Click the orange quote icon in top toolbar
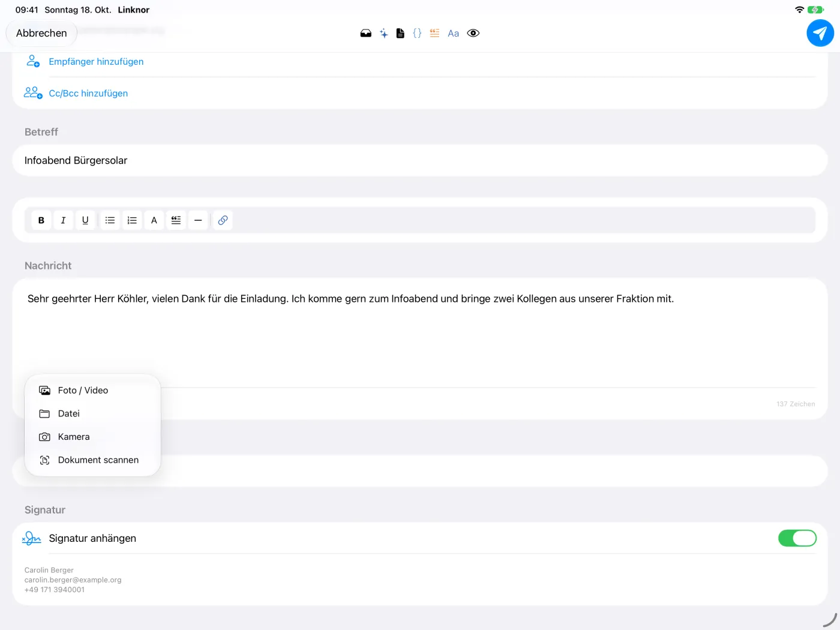The image size is (840, 630). click(435, 34)
